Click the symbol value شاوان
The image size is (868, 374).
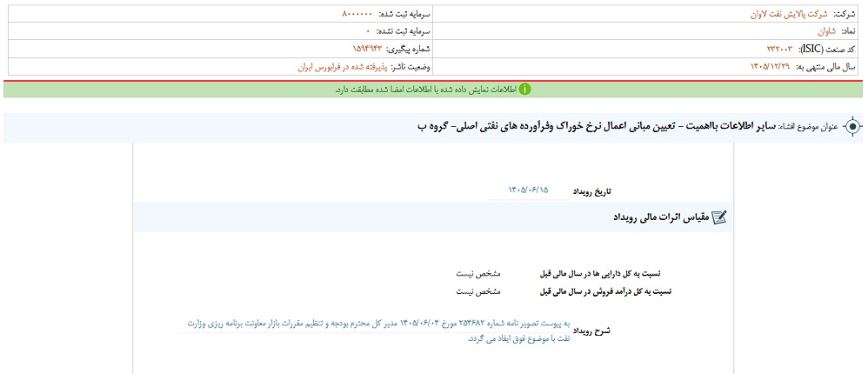coord(828,31)
